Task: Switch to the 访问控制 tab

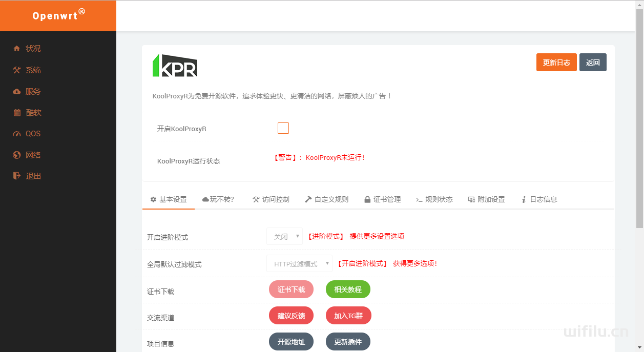Action: (x=271, y=200)
